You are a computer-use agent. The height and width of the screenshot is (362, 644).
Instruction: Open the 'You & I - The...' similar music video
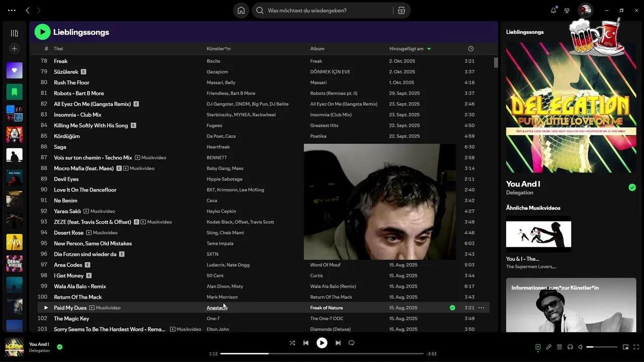(x=538, y=242)
